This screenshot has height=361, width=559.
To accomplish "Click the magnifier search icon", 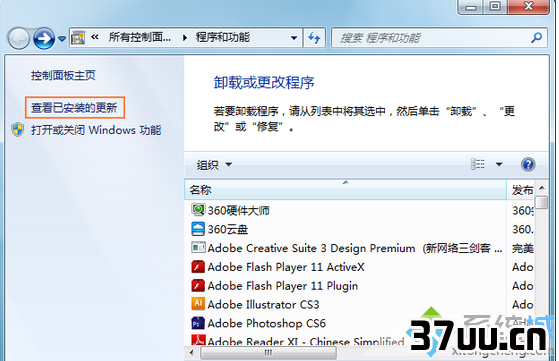I will click(x=537, y=37).
